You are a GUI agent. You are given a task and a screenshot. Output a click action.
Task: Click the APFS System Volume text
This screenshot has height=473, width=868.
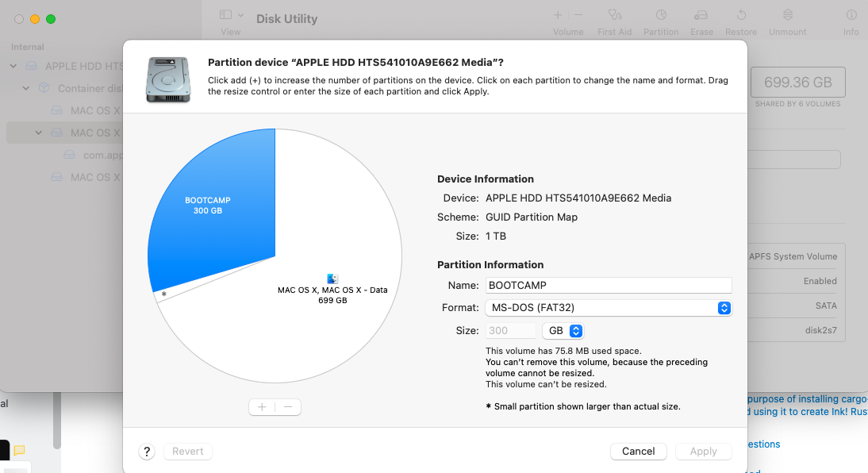pos(793,256)
